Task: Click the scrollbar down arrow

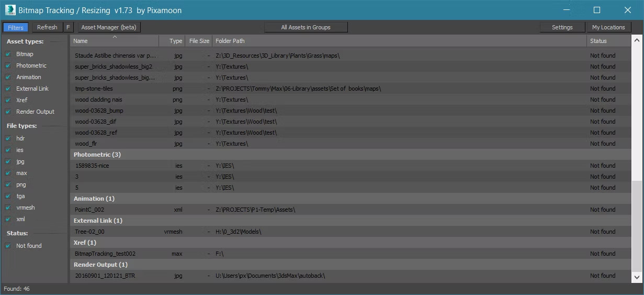Action: click(637, 277)
